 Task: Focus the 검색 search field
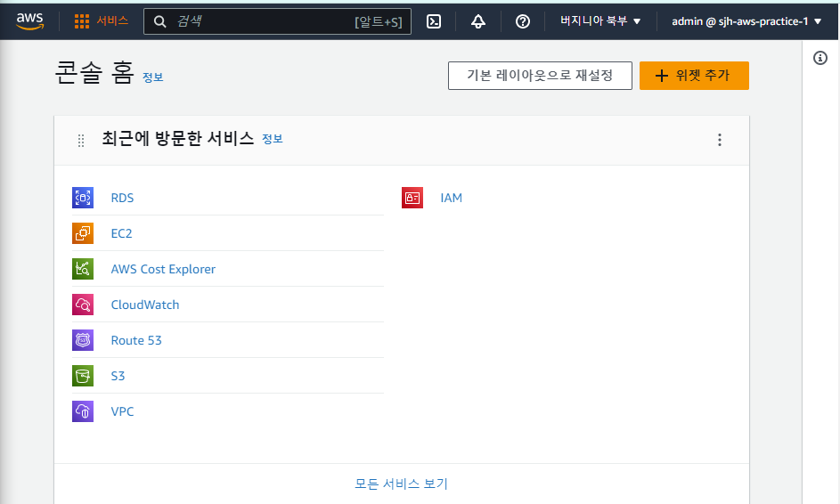pyautogui.click(x=278, y=21)
